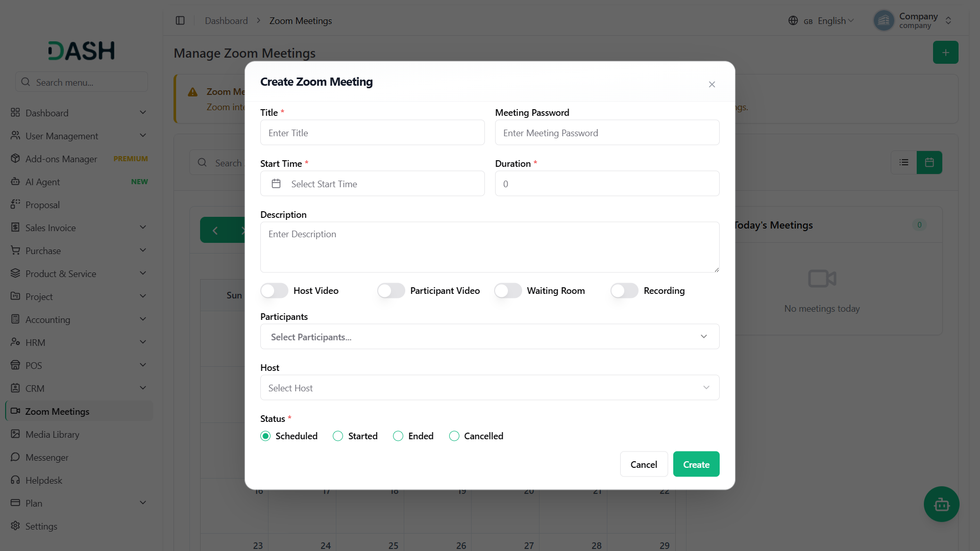Viewport: 980px width, 551px height.
Task: Click the Enter Title input field
Action: (x=373, y=133)
